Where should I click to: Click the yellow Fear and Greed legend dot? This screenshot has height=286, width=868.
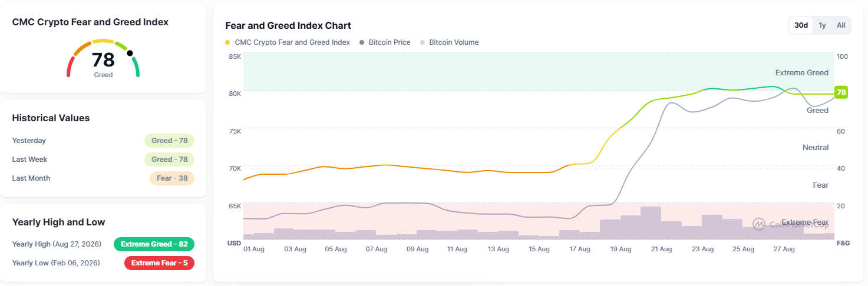point(228,42)
